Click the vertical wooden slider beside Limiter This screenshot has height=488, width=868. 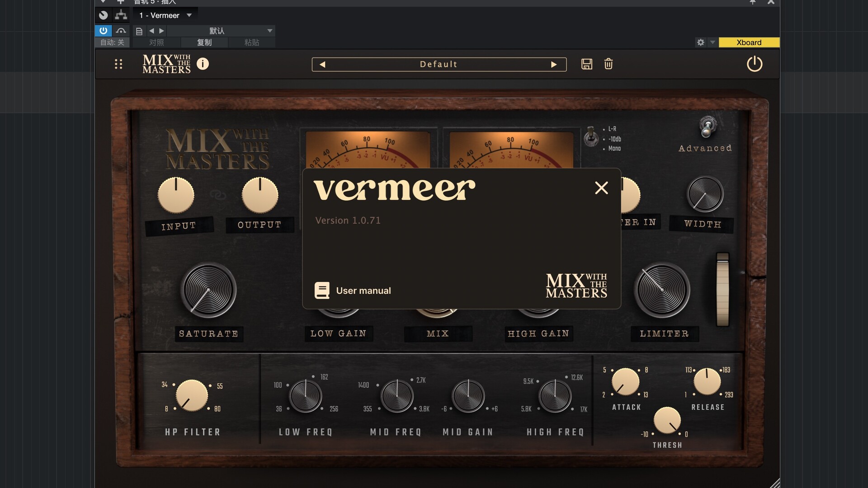coord(722,289)
